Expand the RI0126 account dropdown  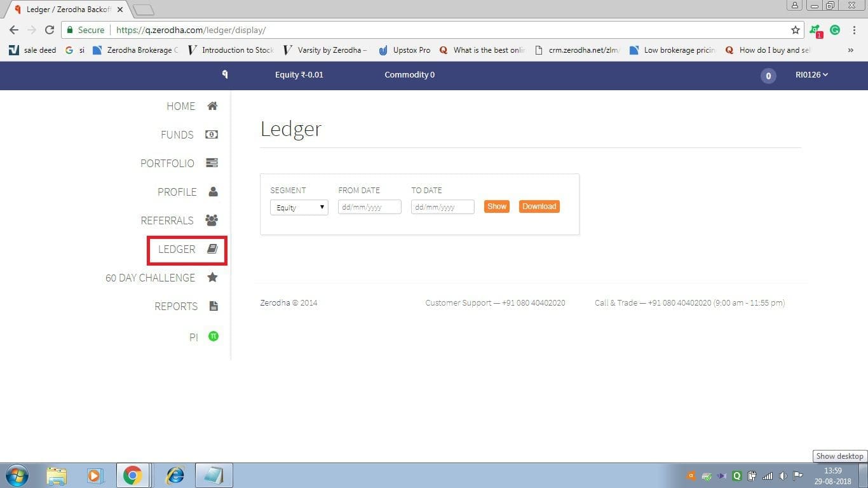(x=812, y=75)
